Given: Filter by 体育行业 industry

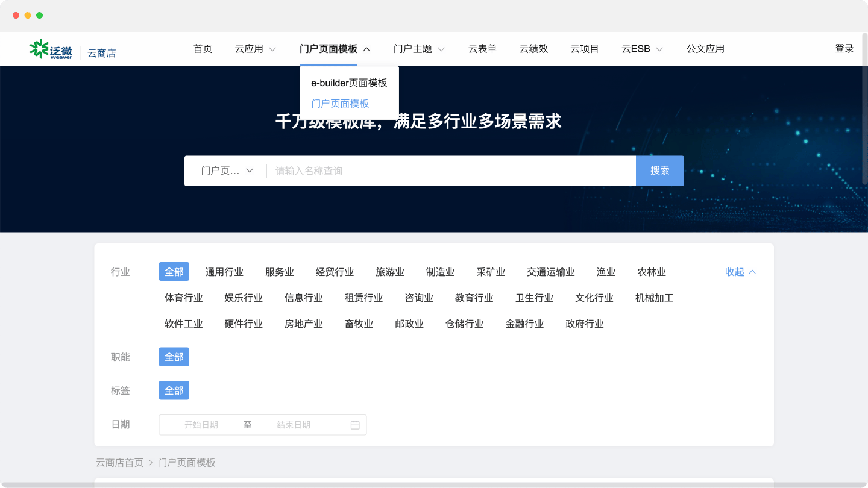Looking at the screenshot, I should pyautogui.click(x=184, y=298).
